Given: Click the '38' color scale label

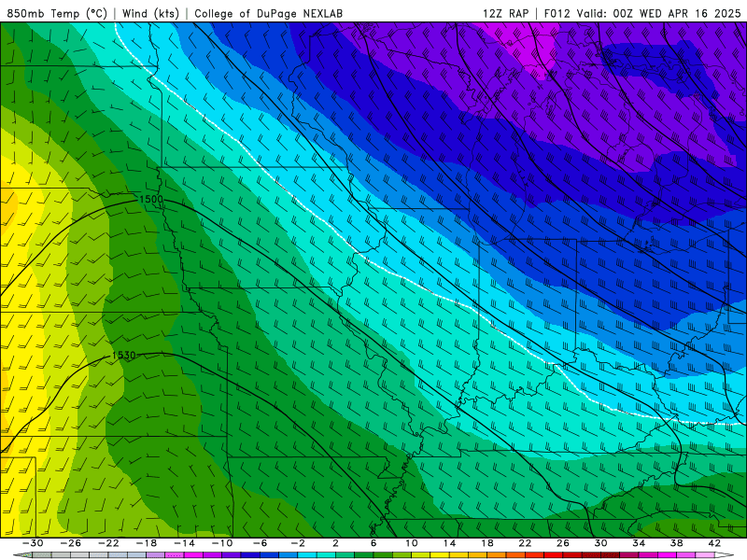Looking at the screenshot, I should [x=676, y=543].
